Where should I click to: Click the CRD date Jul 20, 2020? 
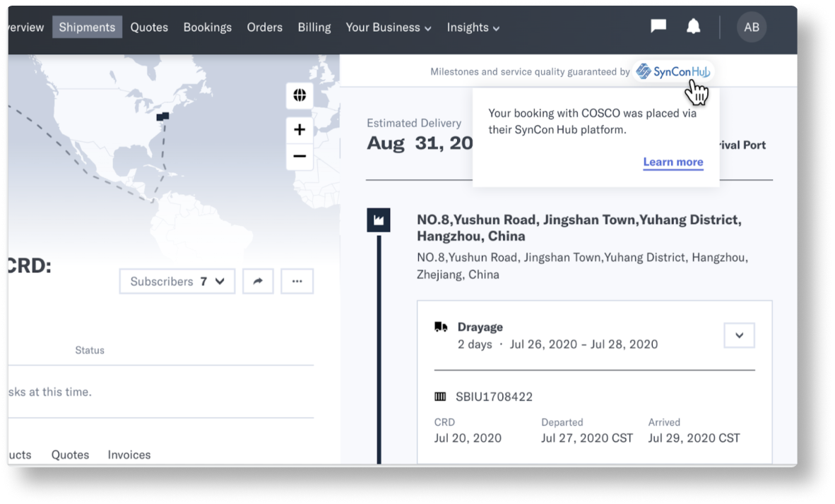pos(468,438)
